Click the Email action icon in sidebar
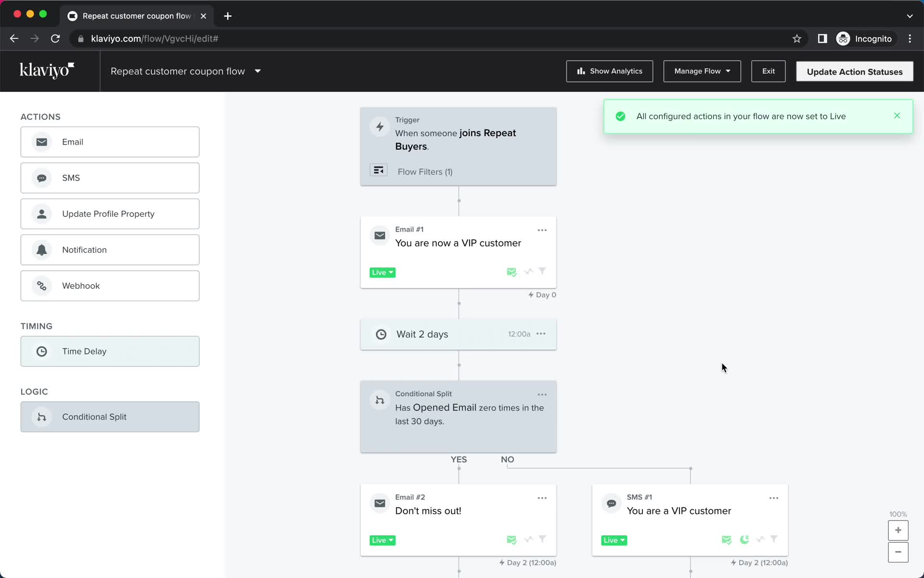 pos(41,142)
